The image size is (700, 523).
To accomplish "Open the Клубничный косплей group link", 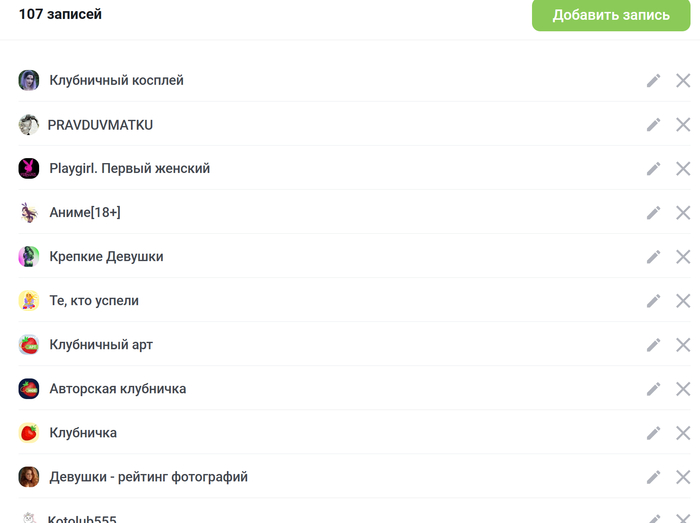I will (117, 80).
